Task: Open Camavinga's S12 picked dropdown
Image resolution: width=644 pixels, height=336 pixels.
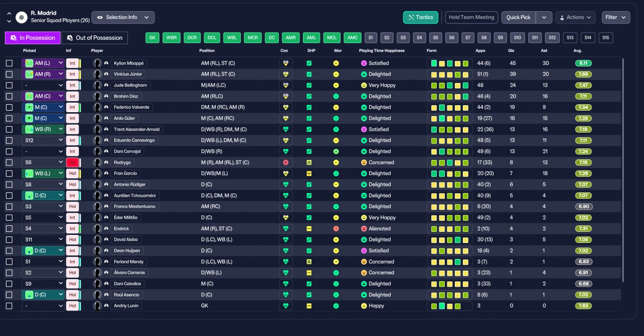Action: click(x=43, y=140)
